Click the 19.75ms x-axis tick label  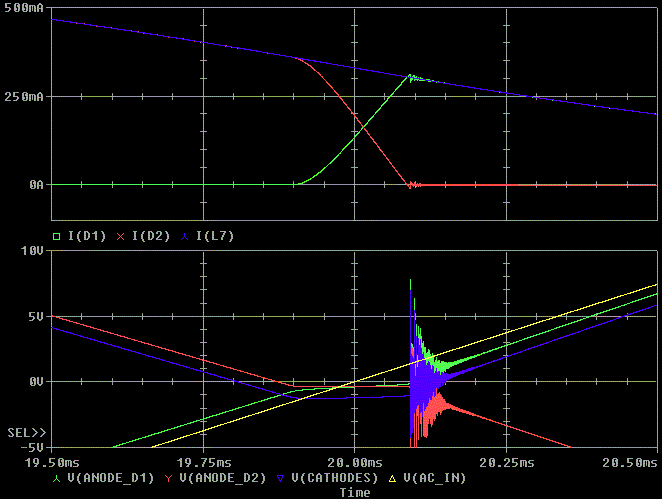pos(203,464)
